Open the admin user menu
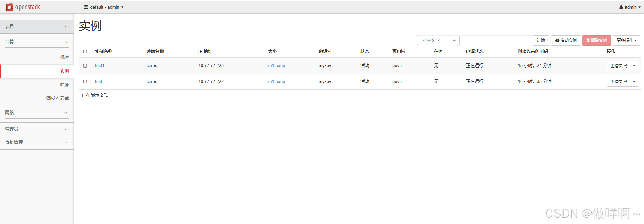The image size is (644, 224). [630, 7]
